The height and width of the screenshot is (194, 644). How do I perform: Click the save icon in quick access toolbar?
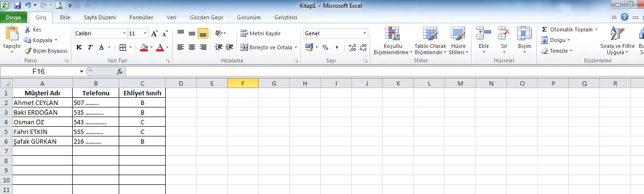coord(17,6)
